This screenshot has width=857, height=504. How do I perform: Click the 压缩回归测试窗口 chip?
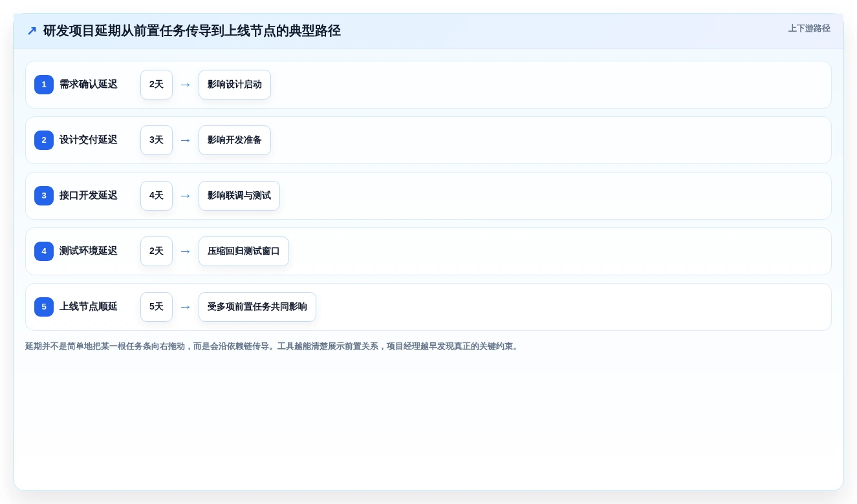[244, 251]
